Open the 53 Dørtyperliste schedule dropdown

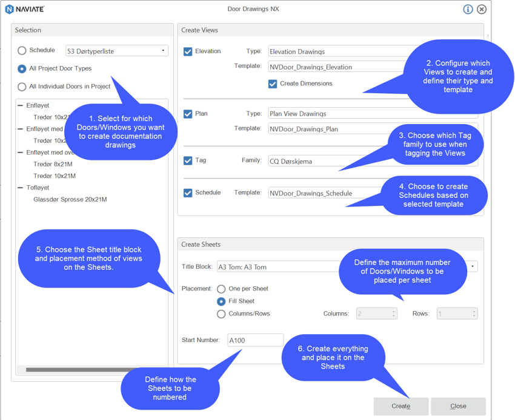click(117, 51)
